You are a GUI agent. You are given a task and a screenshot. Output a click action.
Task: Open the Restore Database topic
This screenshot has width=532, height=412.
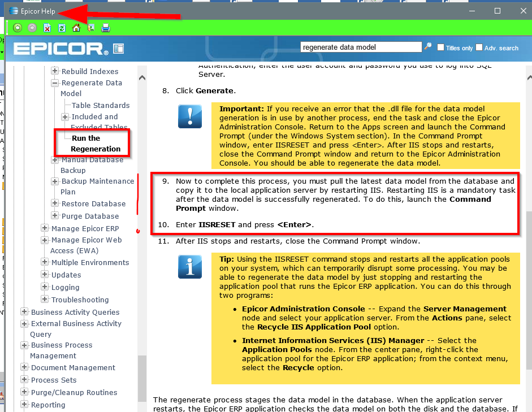(x=94, y=204)
